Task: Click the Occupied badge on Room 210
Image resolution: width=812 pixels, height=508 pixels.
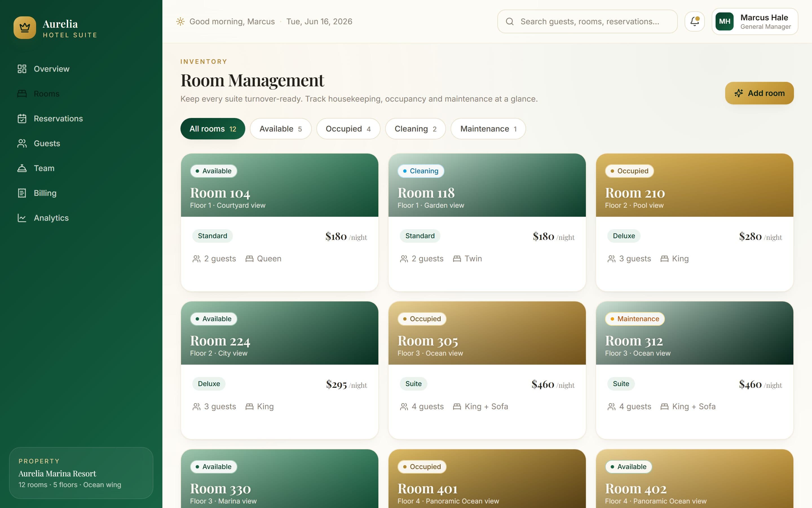Action: click(630, 171)
